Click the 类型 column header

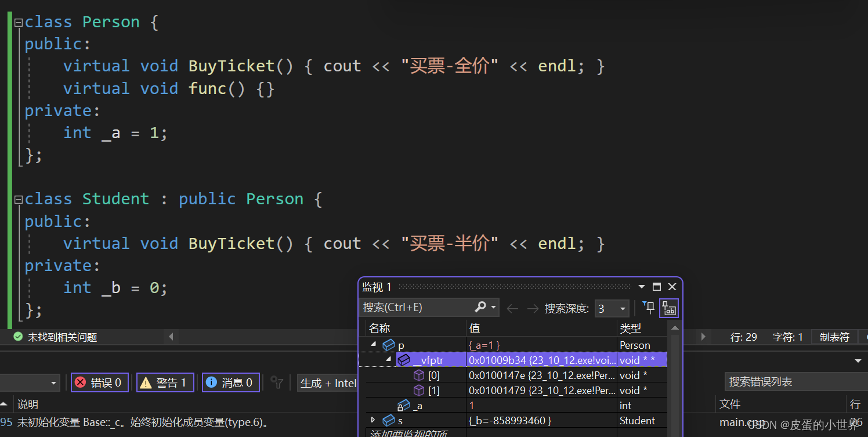click(x=642, y=328)
